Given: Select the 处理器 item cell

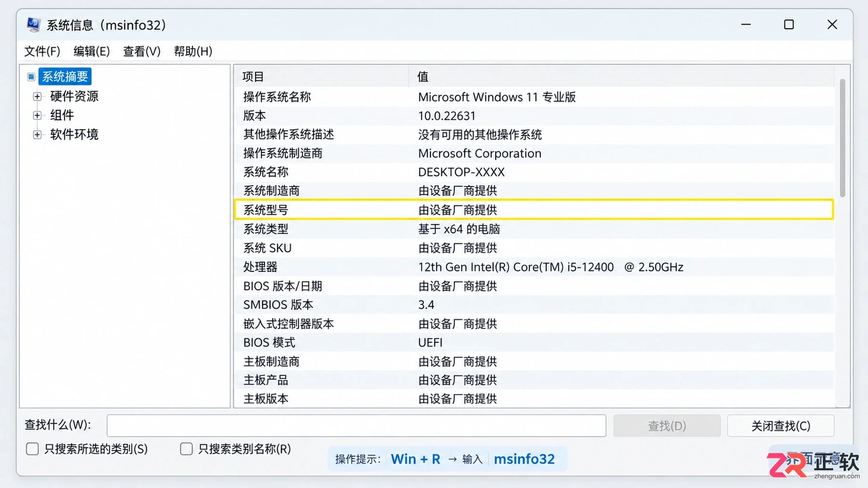Looking at the screenshot, I should [260, 267].
